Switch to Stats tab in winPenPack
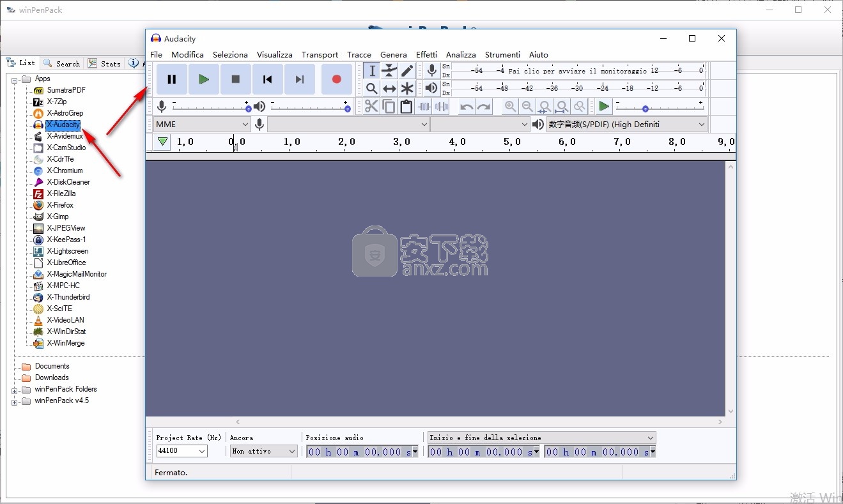The height and width of the screenshot is (504, 843). (x=104, y=63)
